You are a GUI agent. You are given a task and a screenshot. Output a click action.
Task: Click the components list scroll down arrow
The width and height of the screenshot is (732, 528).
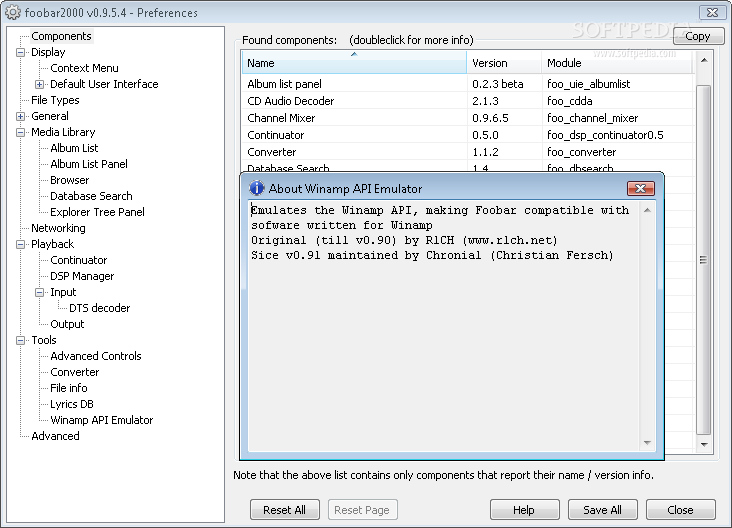tap(704, 445)
